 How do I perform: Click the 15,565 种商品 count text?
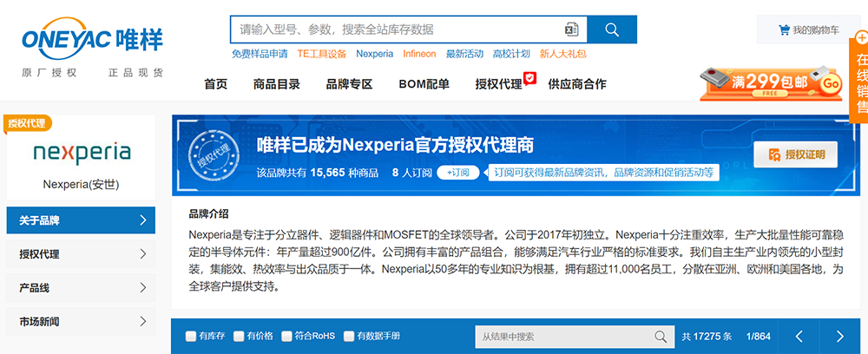pos(345,174)
